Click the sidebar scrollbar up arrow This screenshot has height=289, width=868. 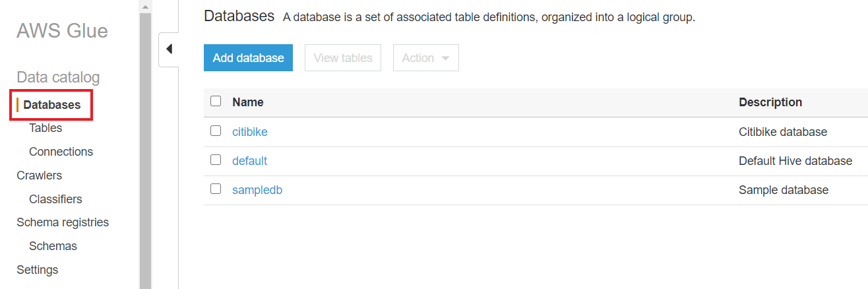pos(145,6)
